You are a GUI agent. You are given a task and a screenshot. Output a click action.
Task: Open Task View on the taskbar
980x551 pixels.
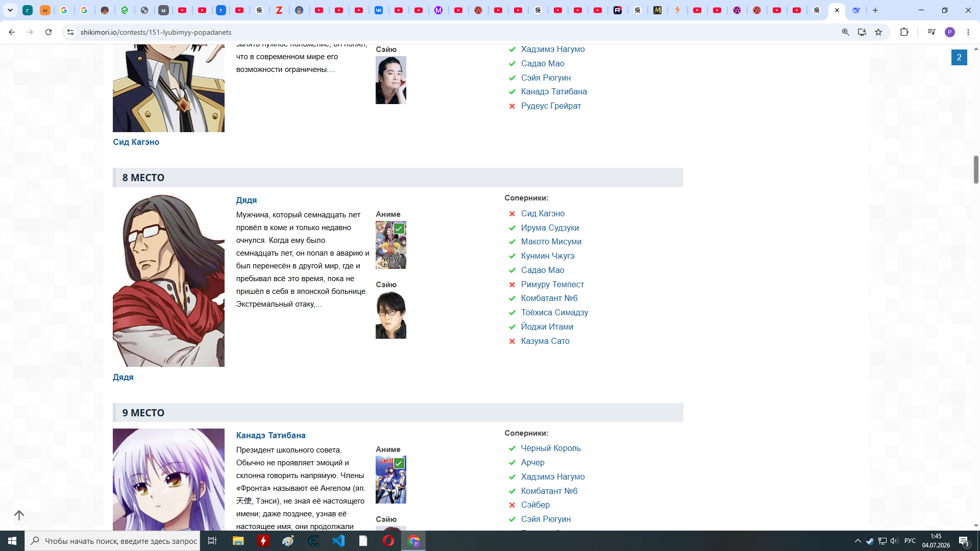[x=212, y=541]
